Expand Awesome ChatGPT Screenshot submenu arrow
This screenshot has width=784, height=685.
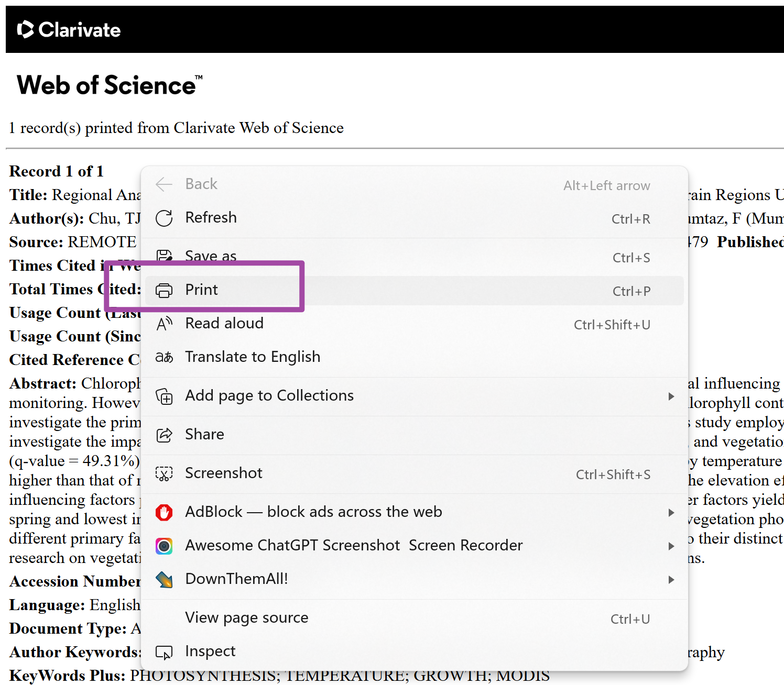(x=671, y=546)
